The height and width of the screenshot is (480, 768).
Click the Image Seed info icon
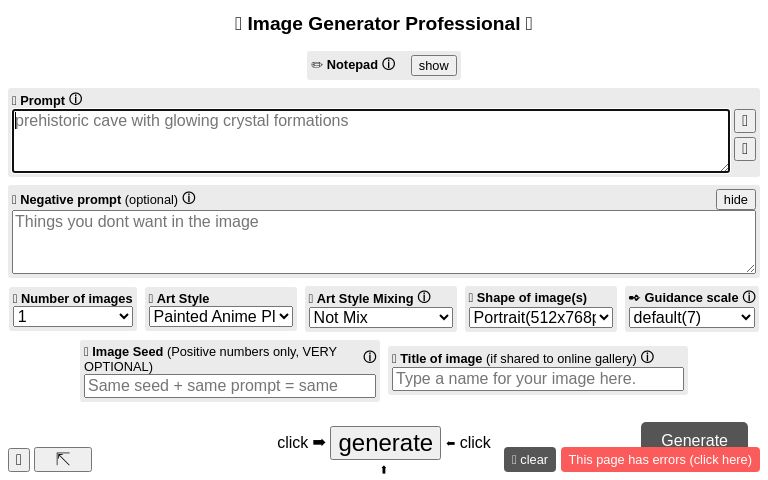coord(370,357)
